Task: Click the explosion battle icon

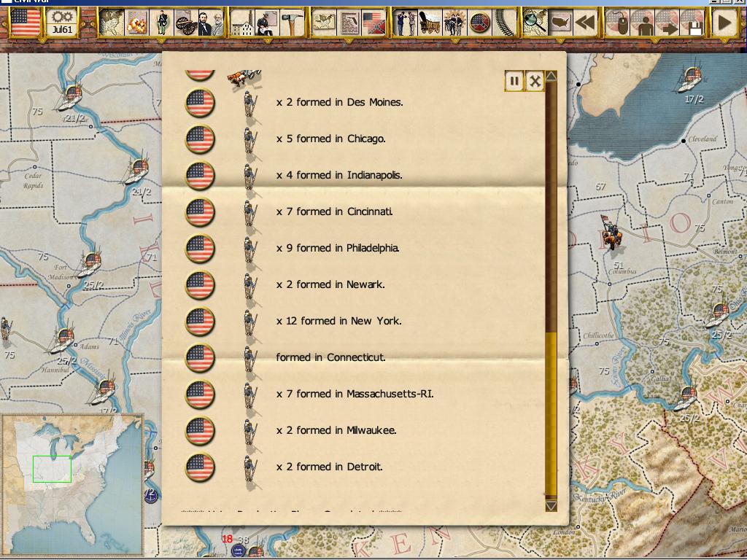Action: (x=136, y=23)
